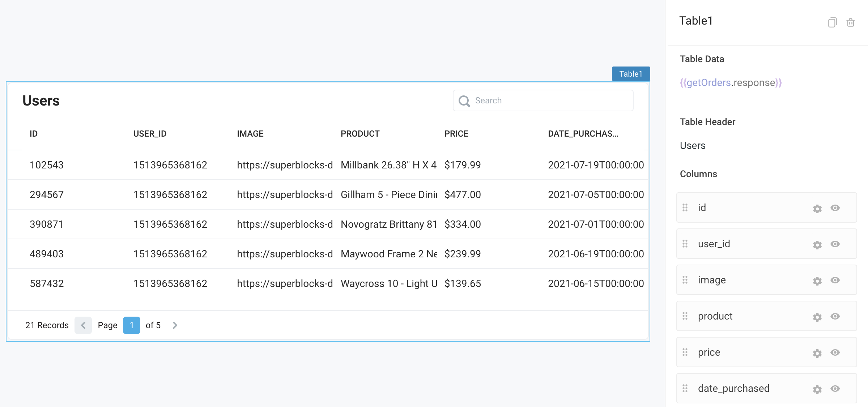Go to the next page with the right chevron
This screenshot has width=868, height=407.
point(175,325)
